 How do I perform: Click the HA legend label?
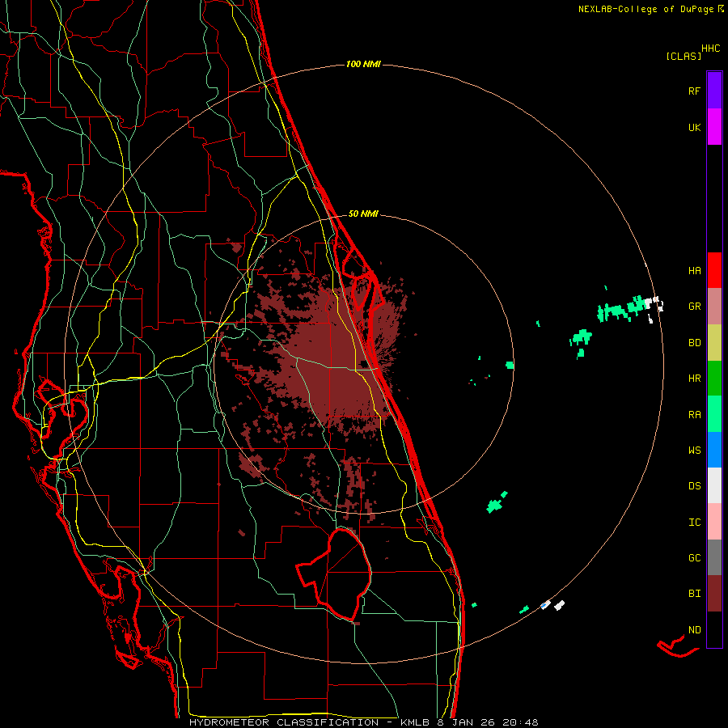695,271
